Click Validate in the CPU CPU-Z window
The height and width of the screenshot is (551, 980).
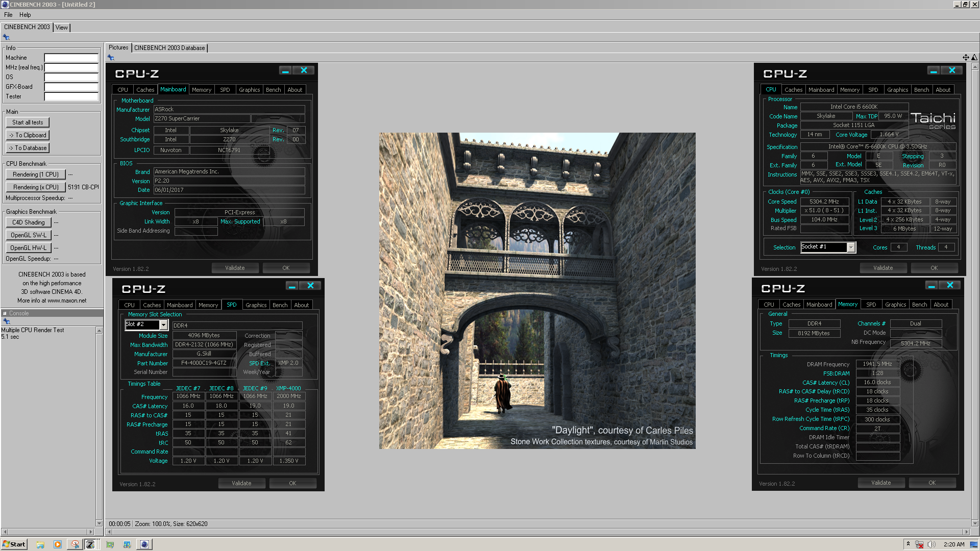pyautogui.click(x=883, y=268)
